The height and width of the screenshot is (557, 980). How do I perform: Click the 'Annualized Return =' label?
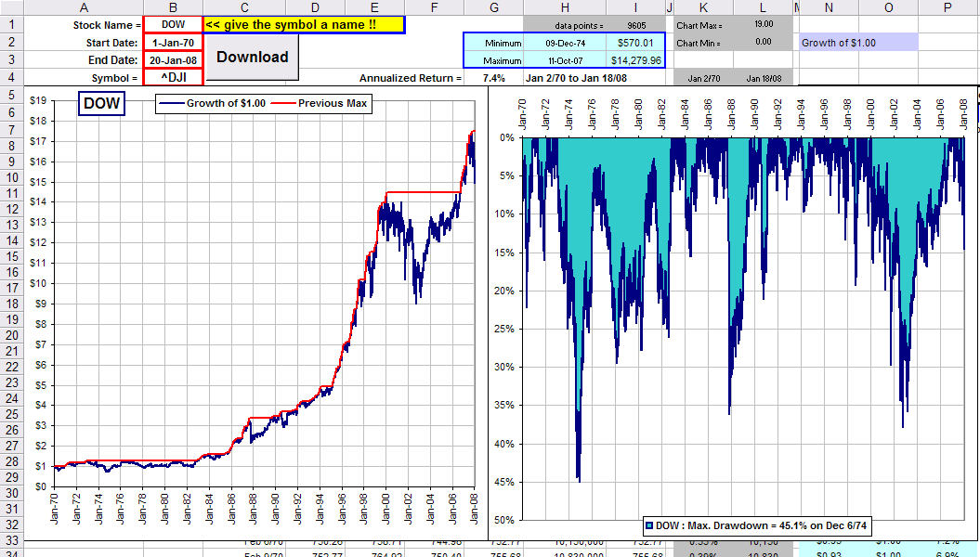(x=410, y=78)
